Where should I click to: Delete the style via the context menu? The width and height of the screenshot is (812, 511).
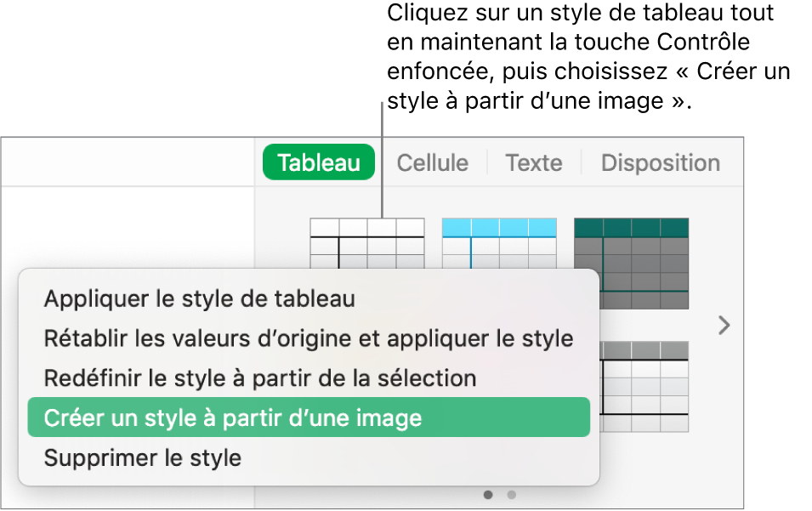pyautogui.click(x=142, y=458)
